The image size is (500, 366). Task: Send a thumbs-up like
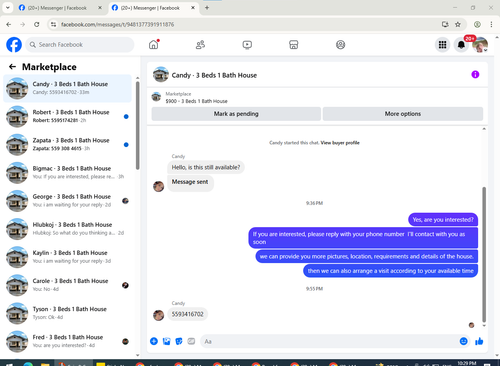click(x=479, y=341)
